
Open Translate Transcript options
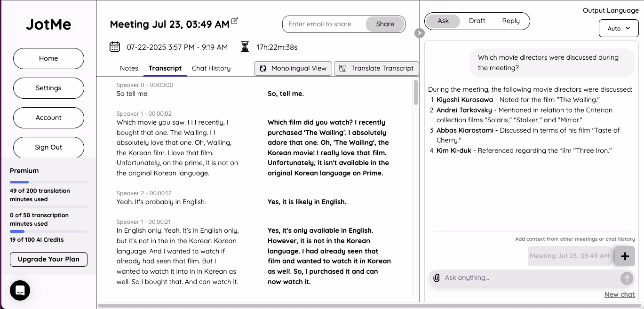pos(376,68)
